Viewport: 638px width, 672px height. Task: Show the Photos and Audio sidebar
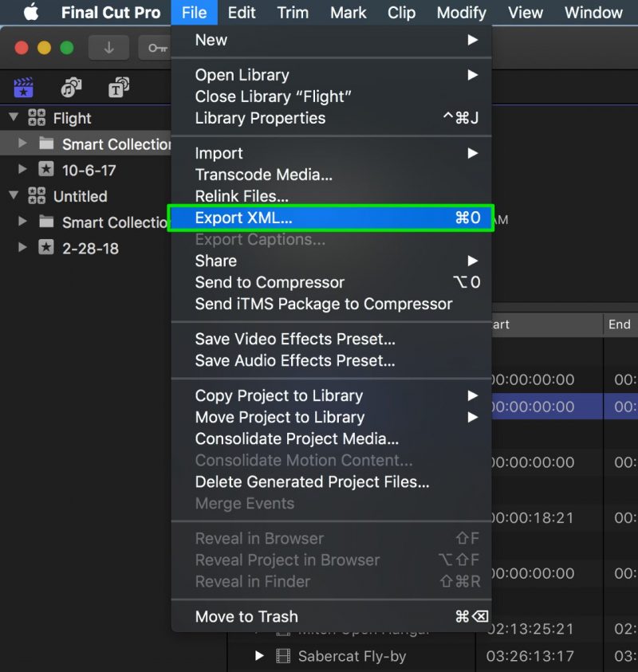[x=71, y=88]
